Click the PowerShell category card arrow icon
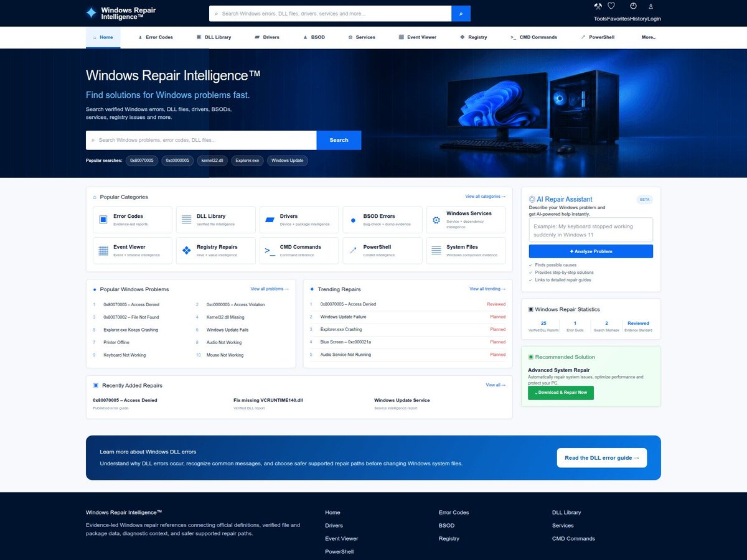This screenshot has height=560, width=747. [x=354, y=251]
